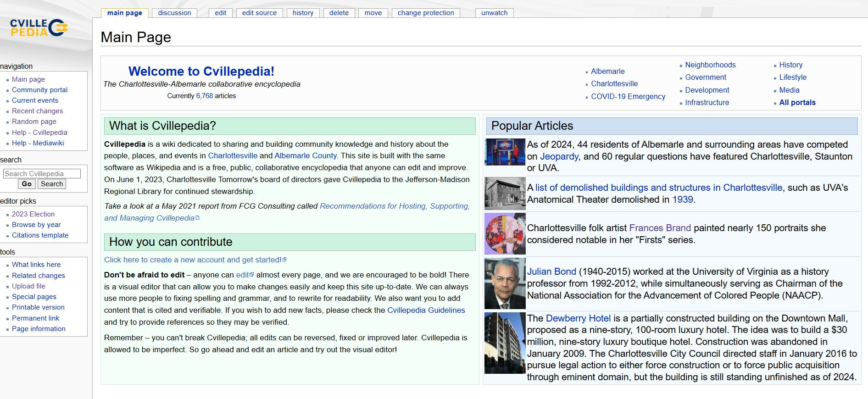Click the Go button

[27, 184]
